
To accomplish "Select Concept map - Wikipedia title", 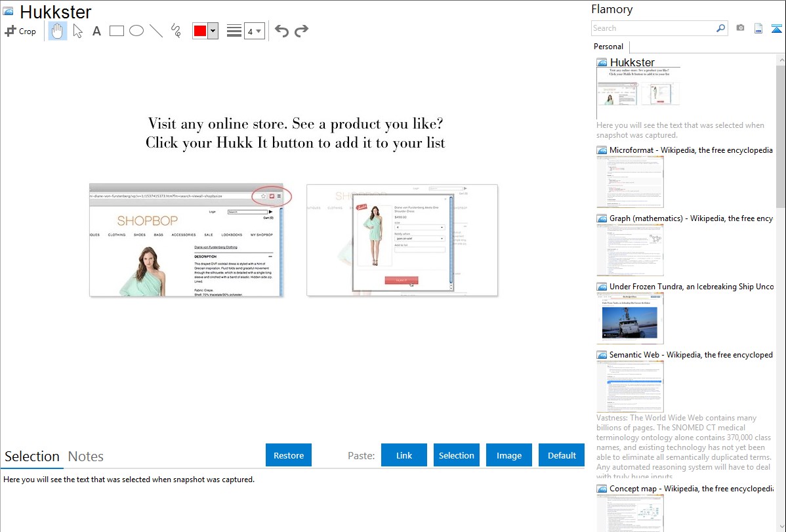I will click(691, 488).
